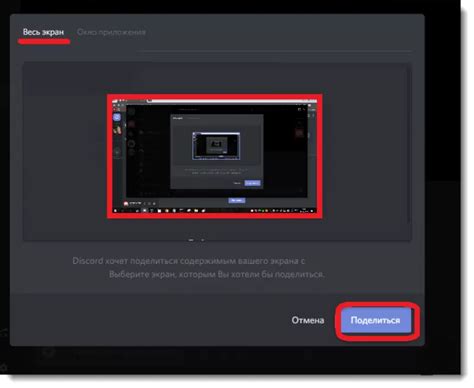Click the server avatar under the home icon in preview
The image size is (474, 388).
pos(117,130)
